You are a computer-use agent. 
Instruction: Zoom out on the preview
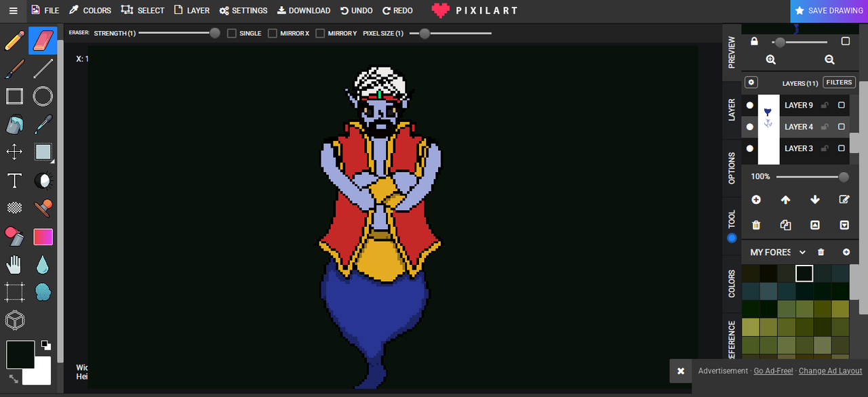[829, 60]
